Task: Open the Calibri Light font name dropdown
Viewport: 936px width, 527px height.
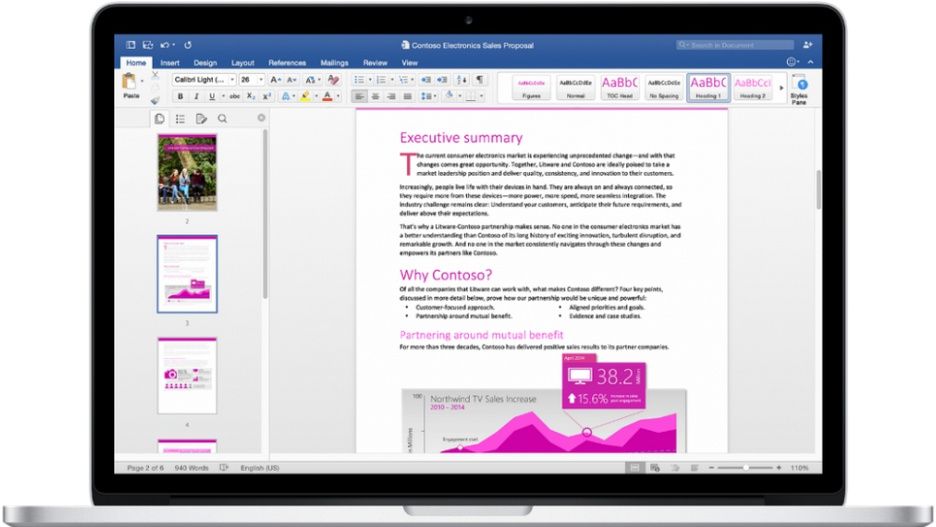Action: (204, 79)
